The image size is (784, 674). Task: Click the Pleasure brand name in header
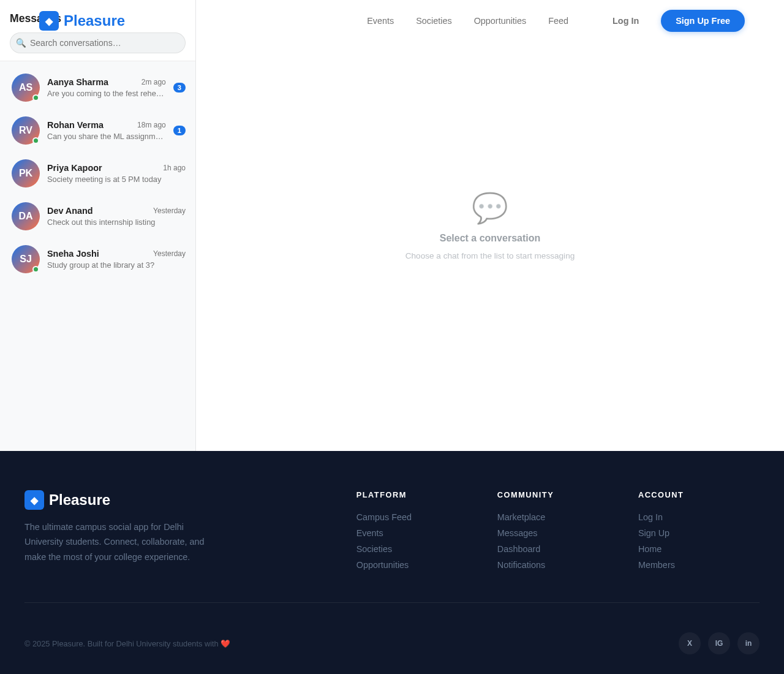pos(94,21)
